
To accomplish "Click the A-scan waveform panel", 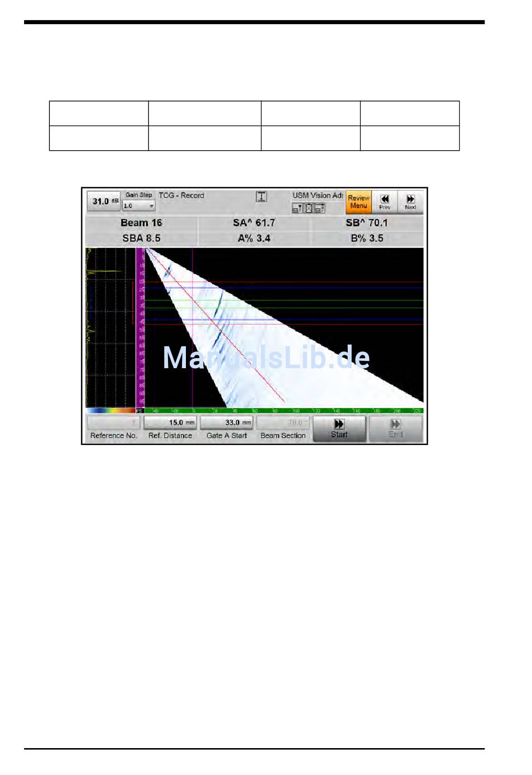I will point(110,327).
